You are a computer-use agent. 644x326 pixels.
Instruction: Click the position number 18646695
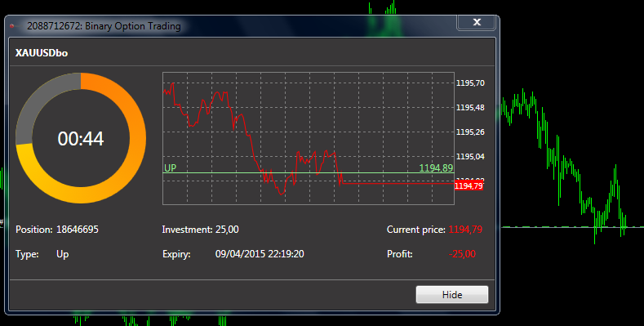point(78,230)
